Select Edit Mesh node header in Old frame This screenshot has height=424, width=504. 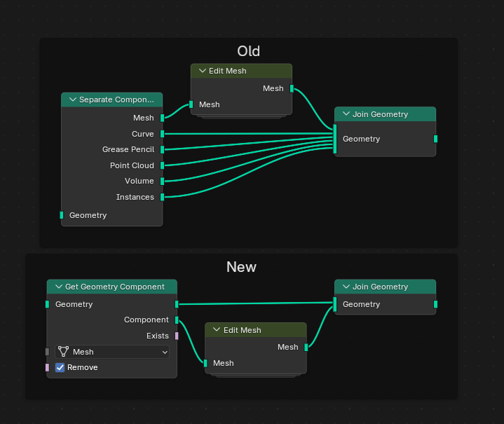[x=241, y=71]
